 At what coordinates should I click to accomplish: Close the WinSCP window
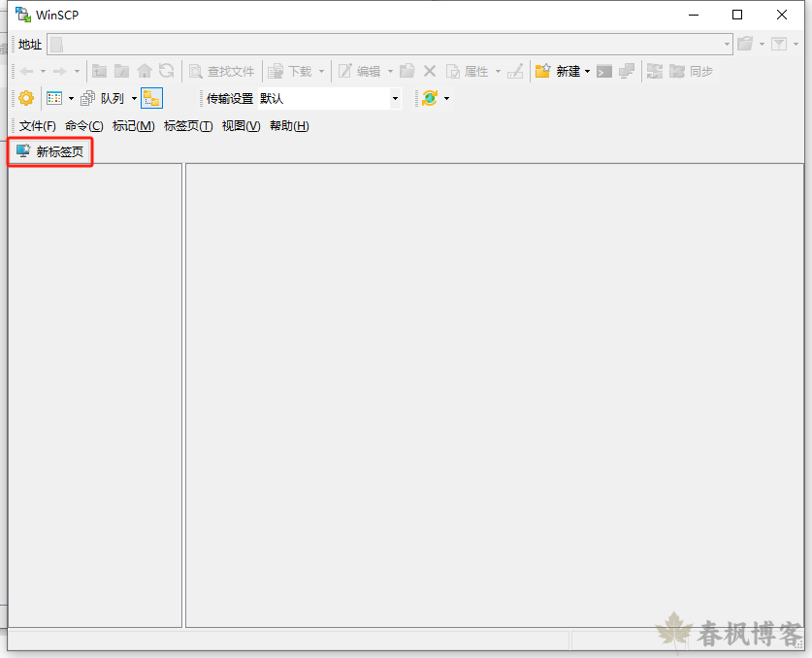tap(782, 15)
